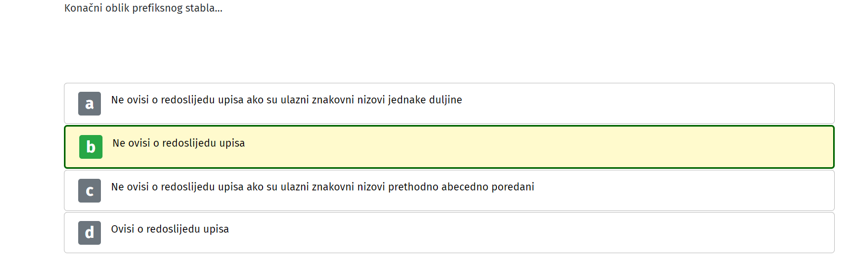Choose the answer mentioning 'prethodno abecedno poredani'
The image size is (868, 269).
(322, 187)
